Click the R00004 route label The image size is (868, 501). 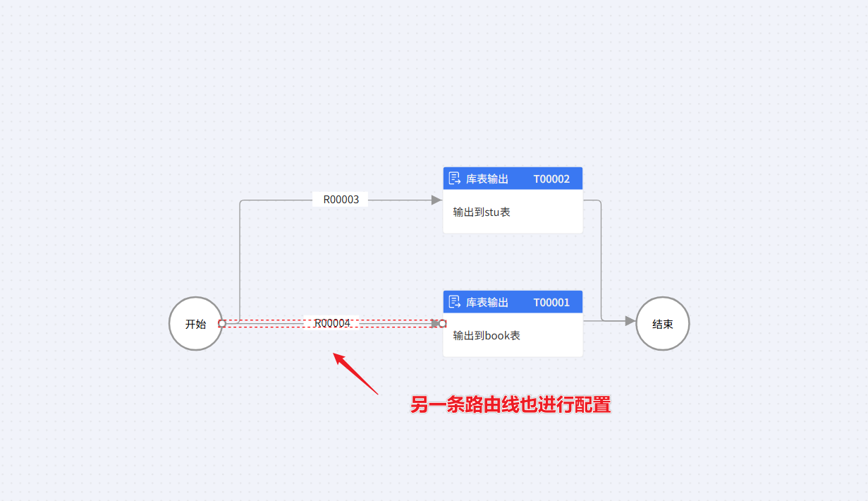(332, 323)
